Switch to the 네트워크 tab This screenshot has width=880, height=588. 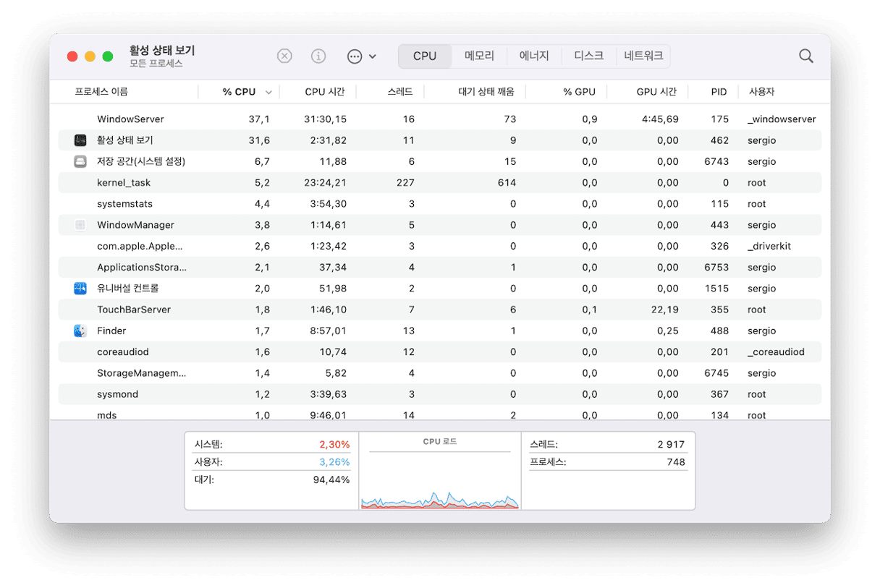[x=643, y=56]
